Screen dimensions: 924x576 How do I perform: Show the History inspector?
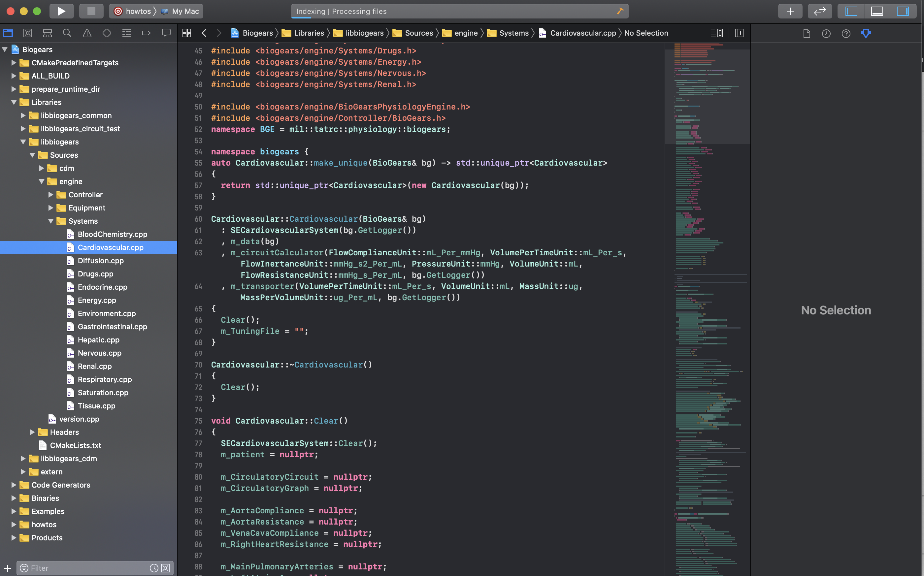click(826, 34)
